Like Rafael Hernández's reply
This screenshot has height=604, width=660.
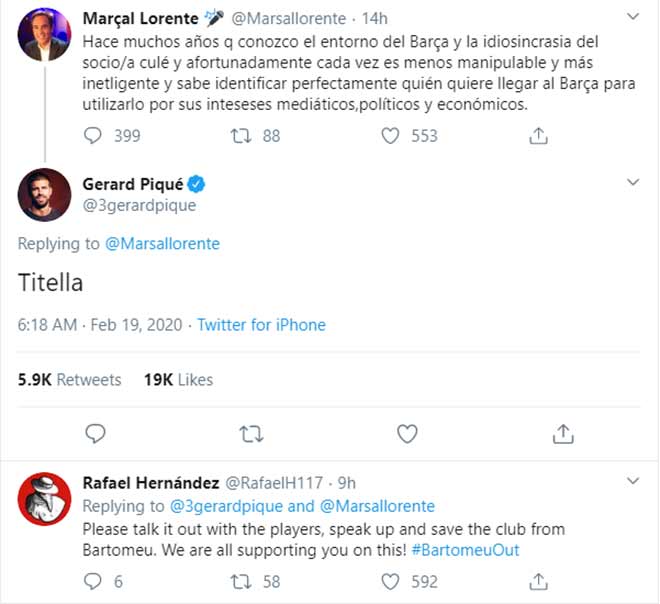(x=391, y=581)
